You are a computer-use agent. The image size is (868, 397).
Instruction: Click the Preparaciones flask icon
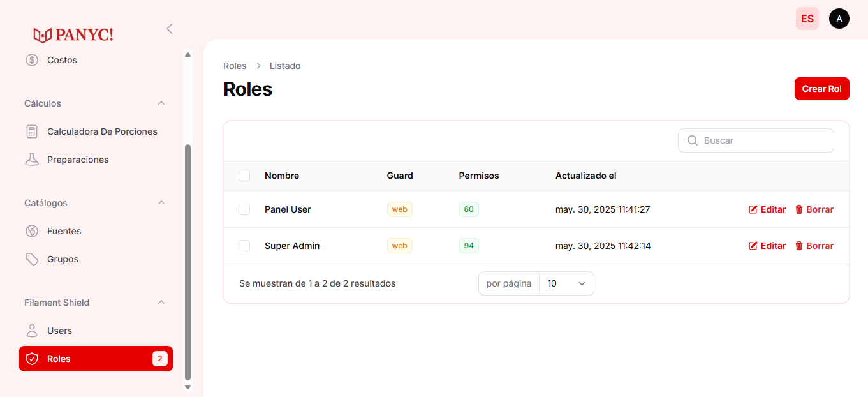[x=32, y=160]
